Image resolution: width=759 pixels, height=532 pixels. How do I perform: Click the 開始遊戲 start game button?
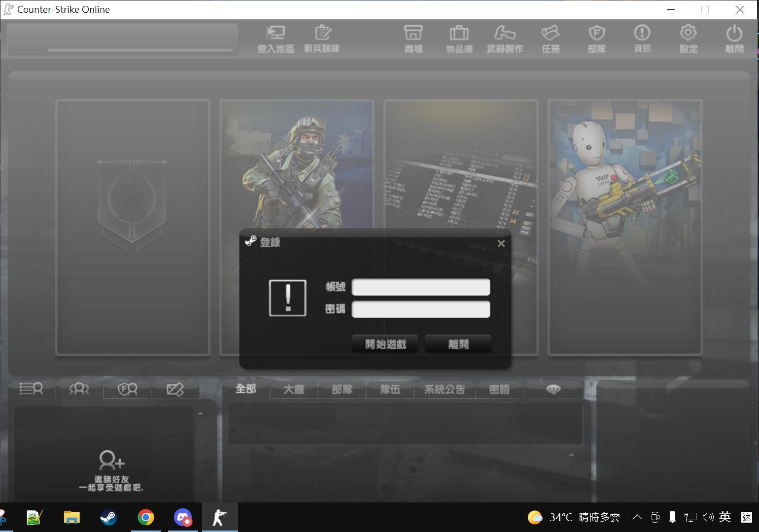[x=384, y=344]
